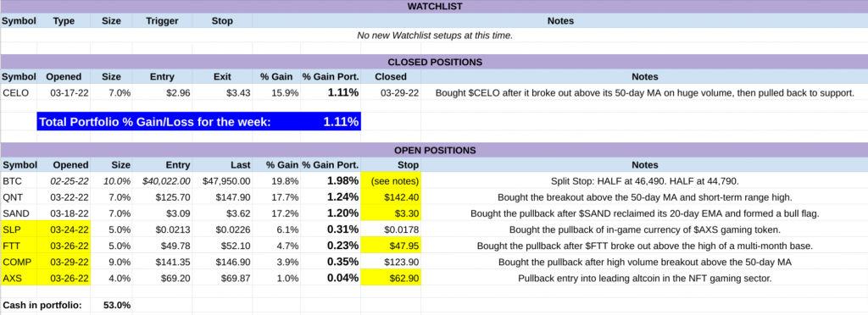The image size is (868, 315).
Task: Select the BTC split stop notes cell
Action: pos(644,180)
